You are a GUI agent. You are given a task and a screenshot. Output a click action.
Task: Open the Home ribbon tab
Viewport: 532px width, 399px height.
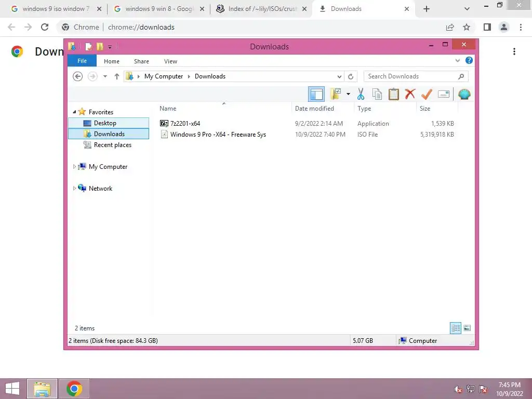click(112, 61)
